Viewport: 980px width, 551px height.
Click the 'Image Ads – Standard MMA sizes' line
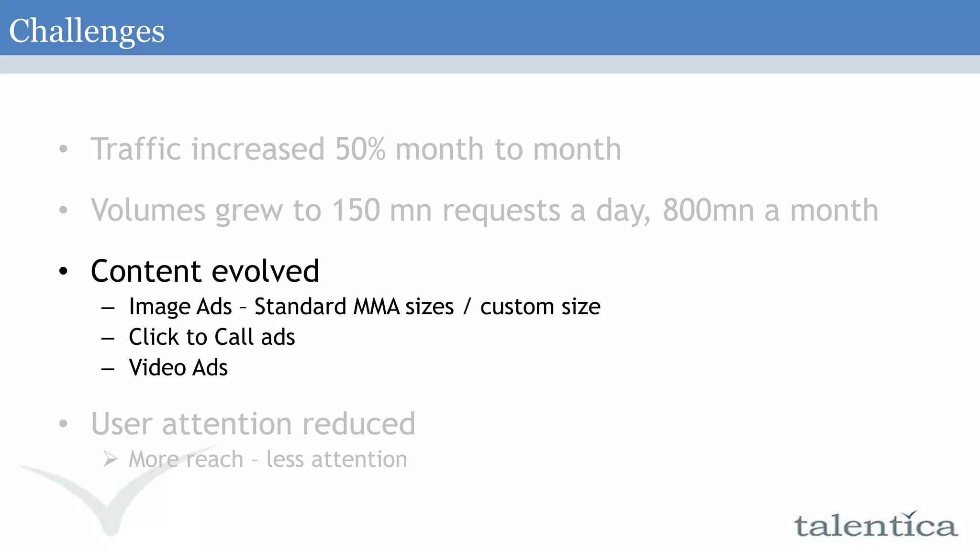(x=364, y=307)
